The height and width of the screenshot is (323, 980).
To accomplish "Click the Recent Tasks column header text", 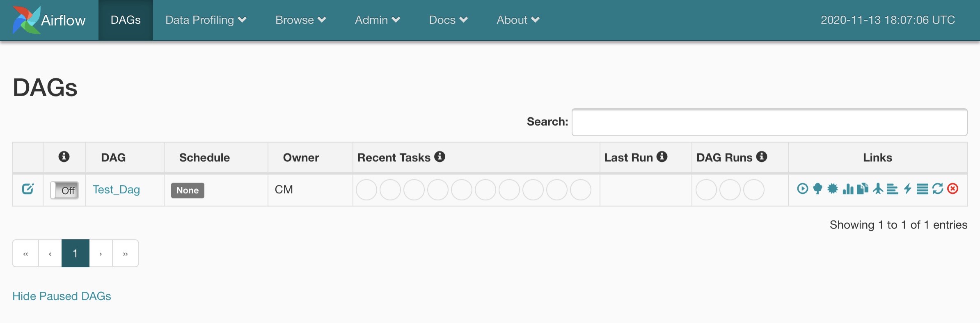I will click(x=394, y=157).
